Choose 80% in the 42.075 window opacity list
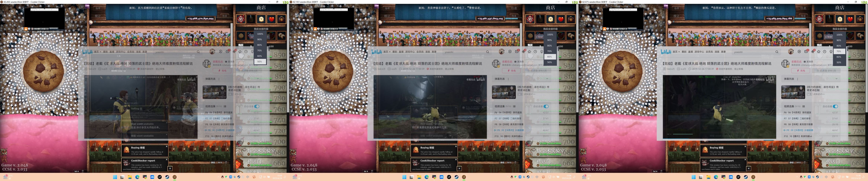Screen dimensions: 868x181 coord(839,46)
